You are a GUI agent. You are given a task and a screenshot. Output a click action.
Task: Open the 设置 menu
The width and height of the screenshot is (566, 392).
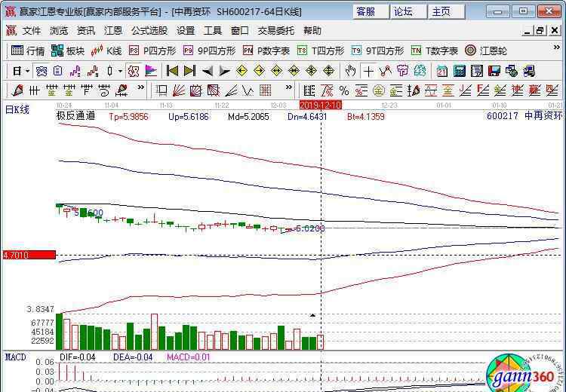[x=186, y=31]
